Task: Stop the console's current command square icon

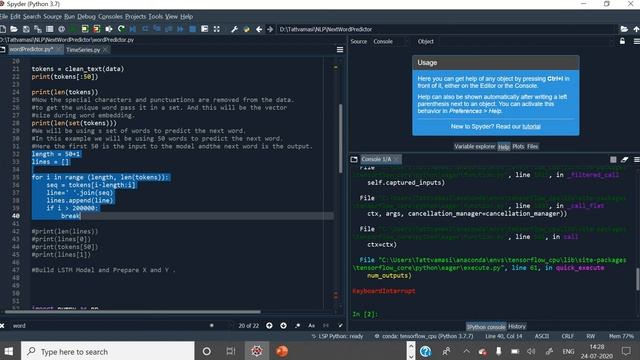Action: 613,160
